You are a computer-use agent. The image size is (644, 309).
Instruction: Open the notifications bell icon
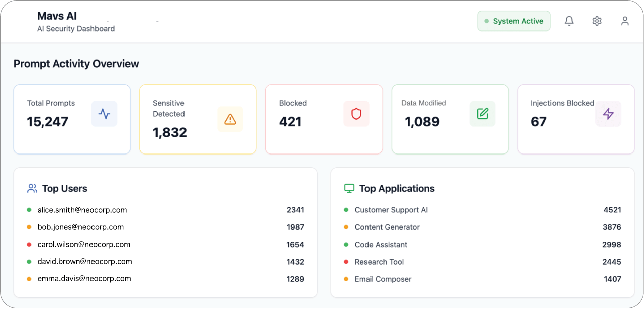(569, 21)
